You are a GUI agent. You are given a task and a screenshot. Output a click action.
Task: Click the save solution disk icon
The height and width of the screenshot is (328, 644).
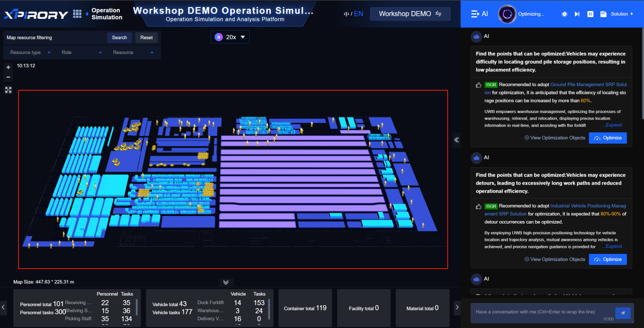click(x=603, y=14)
